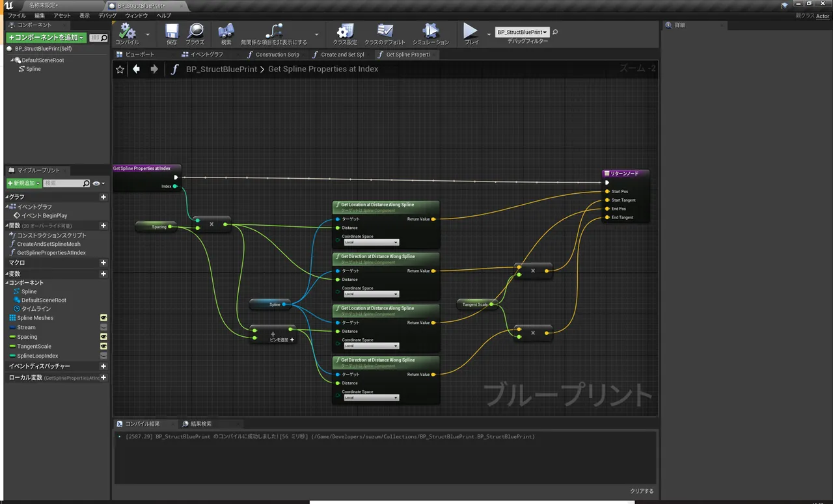Add a new graph with the plus button
This screenshot has height=504, width=833.
[x=103, y=197]
